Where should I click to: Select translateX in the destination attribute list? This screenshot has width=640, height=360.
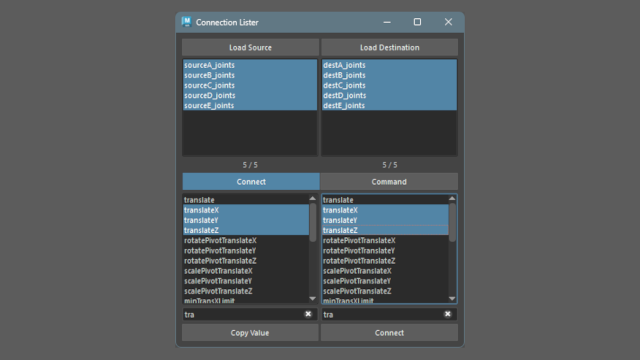point(385,210)
